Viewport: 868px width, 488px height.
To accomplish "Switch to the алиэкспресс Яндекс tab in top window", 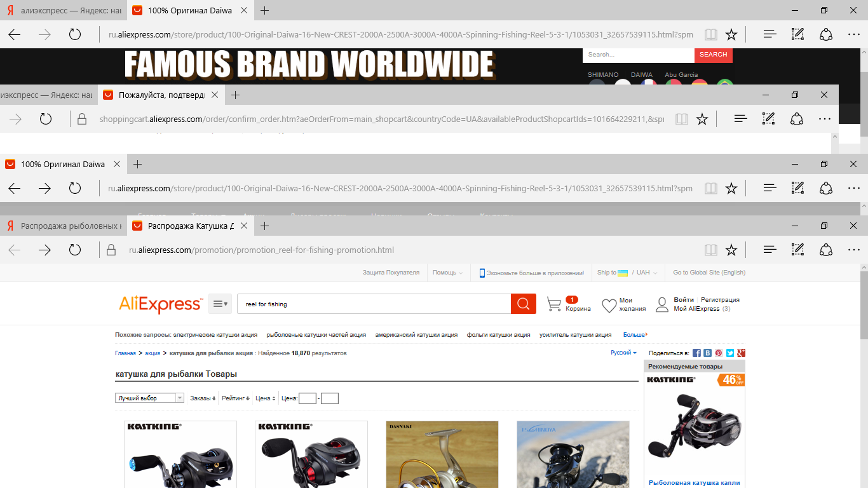I will click(64, 11).
